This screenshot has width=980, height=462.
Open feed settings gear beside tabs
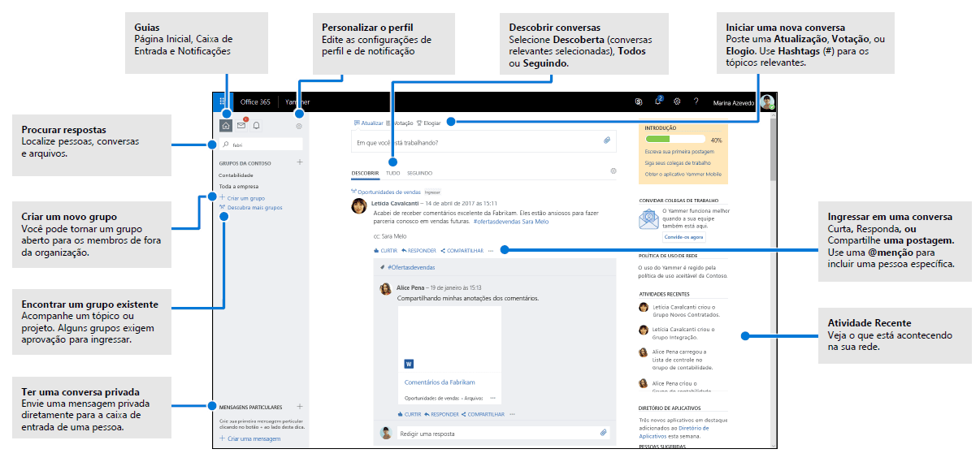pyautogui.click(x=613, y=171)
